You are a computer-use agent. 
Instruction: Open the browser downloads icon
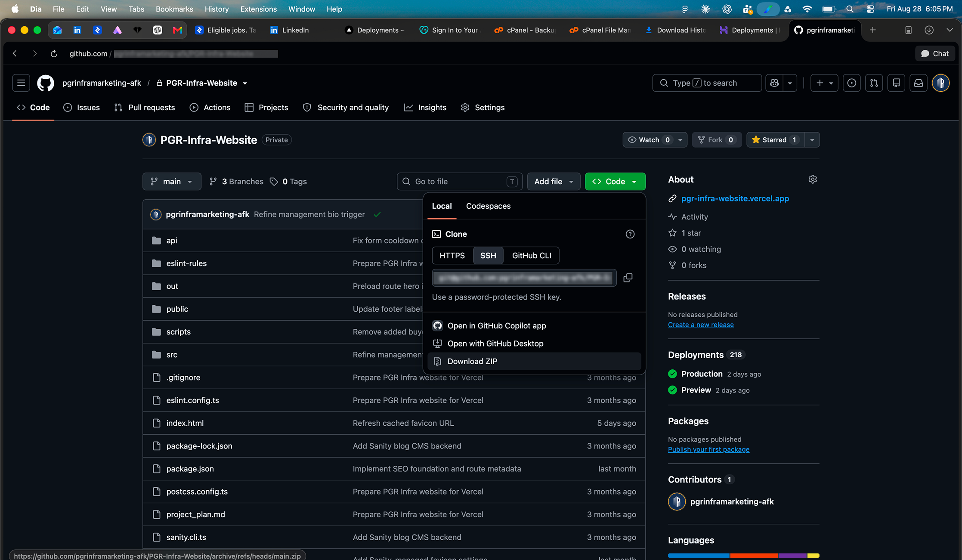pos(929,30)
